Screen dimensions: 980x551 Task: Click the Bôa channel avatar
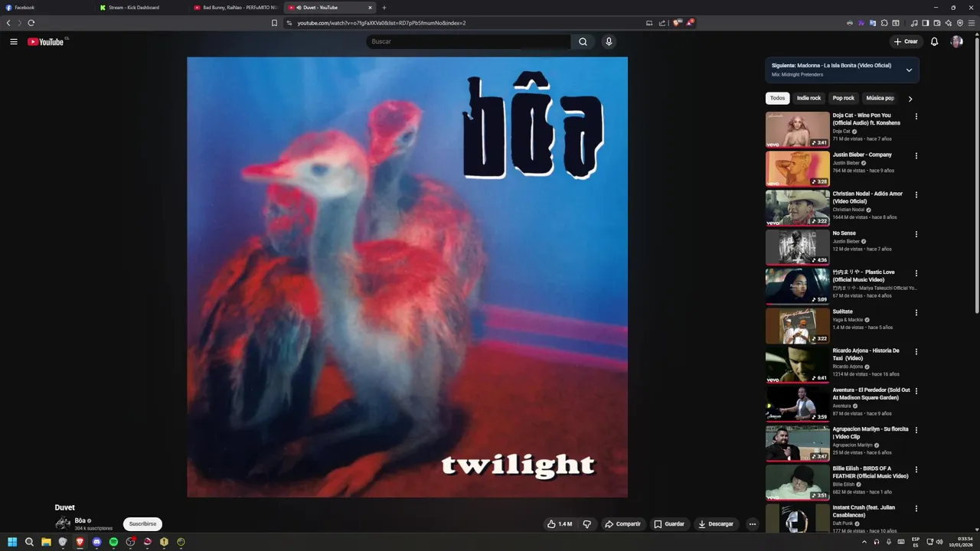point(63,523)
